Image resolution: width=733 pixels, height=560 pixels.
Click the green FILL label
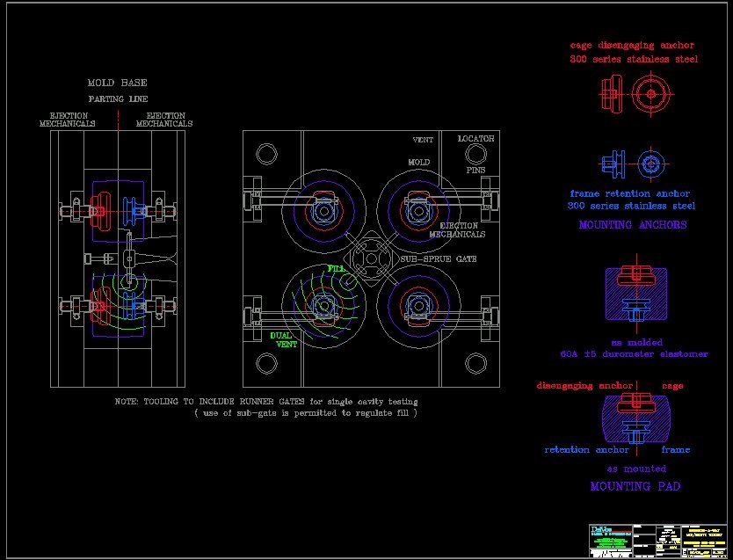pyautogui.click(x=336, y=267)
